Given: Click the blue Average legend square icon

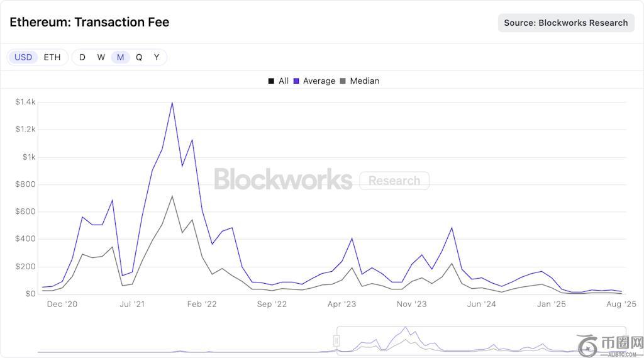Looking at the screenshot, I should (296, 81).
